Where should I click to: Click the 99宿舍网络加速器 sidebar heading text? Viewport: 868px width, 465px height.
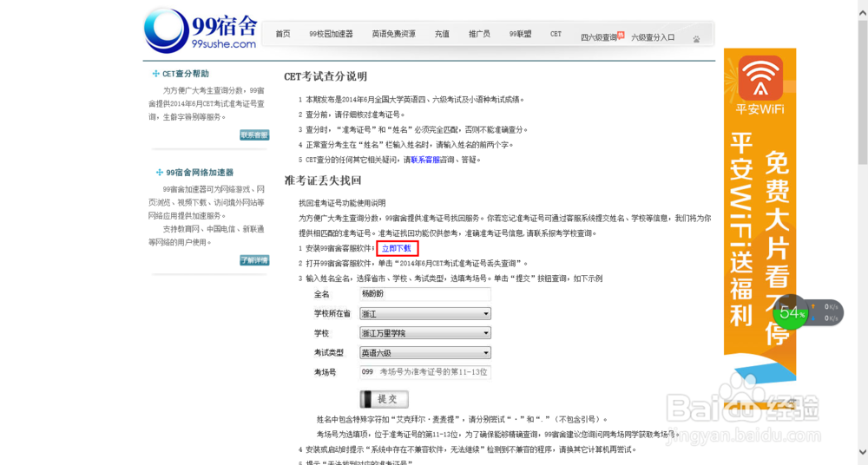click(200, 173)
